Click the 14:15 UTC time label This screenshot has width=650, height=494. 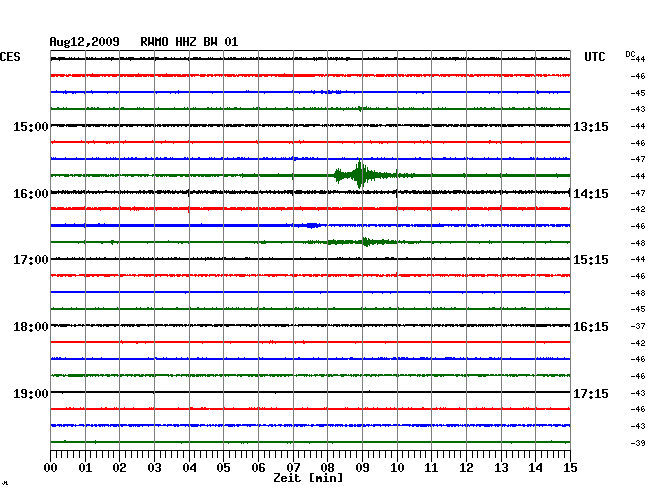[591, 194]
